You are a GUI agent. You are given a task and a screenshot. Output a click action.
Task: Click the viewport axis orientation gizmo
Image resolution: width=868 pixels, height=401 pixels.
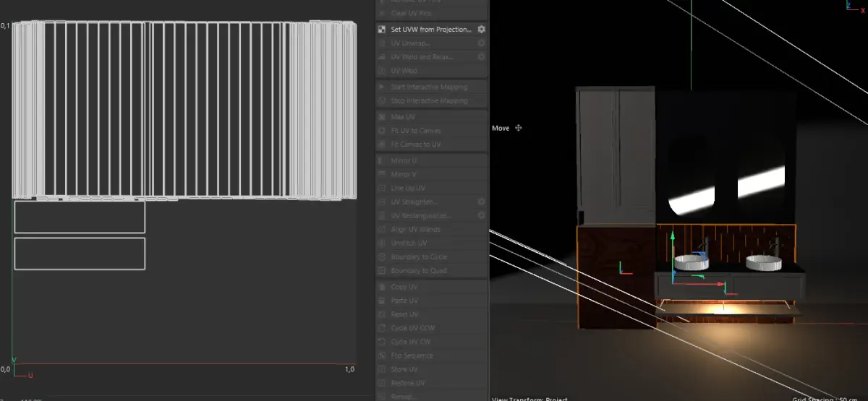[x=856, y=7]
